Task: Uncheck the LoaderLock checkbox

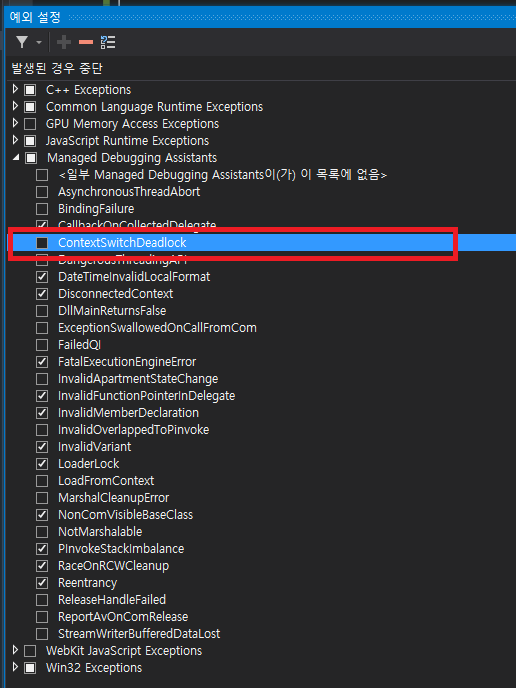Action: (42, 464)
